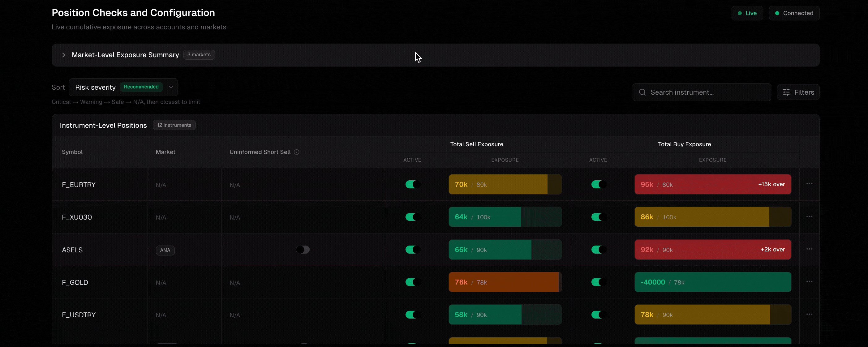Click the Market-Level Exposure Summary title
The width and height of the screenshot is (868, 347).
pyautogui.click(x=125, y=55)
